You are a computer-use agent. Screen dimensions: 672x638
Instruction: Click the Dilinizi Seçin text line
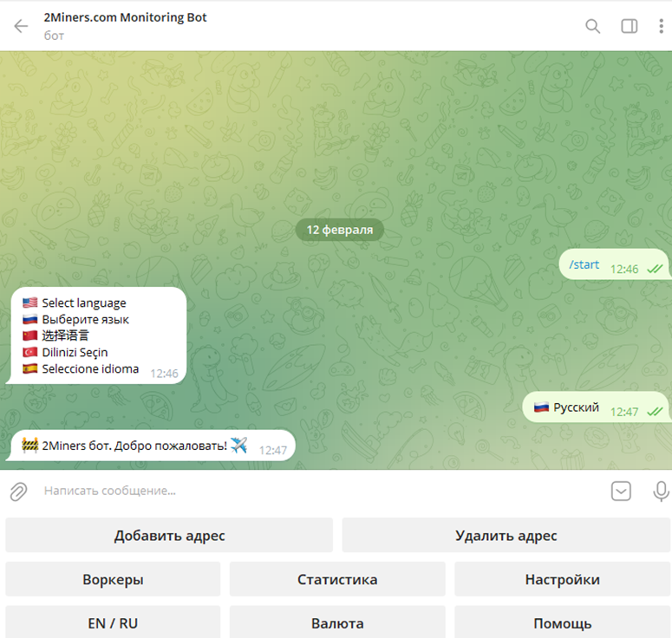click(x=75, y=352)
